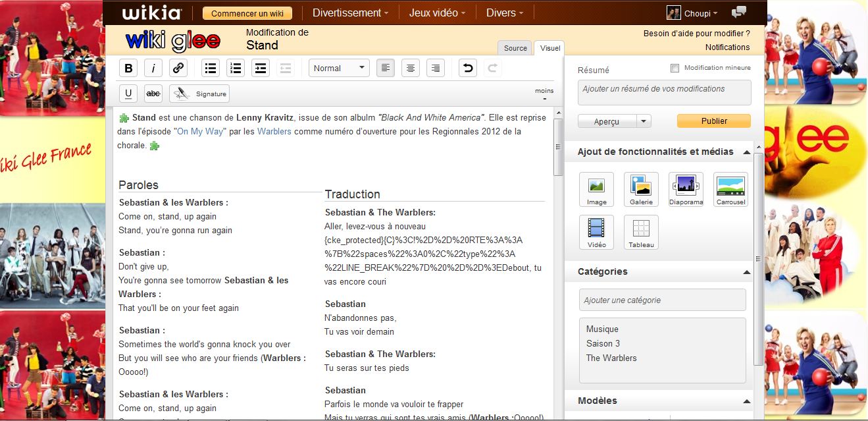Click the right sidebar scrollbar
Viewport: 868px width, 421px height.
pyautogui.click(x=758, y=258)
